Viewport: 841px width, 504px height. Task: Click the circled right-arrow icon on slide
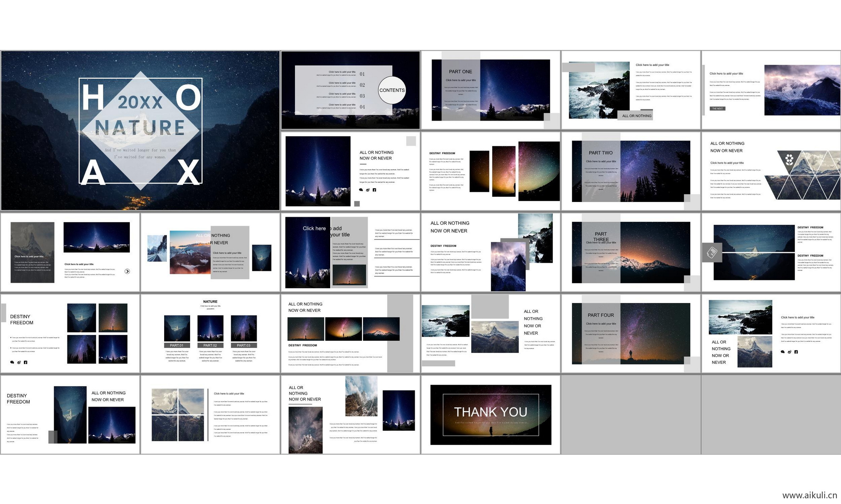127,271
